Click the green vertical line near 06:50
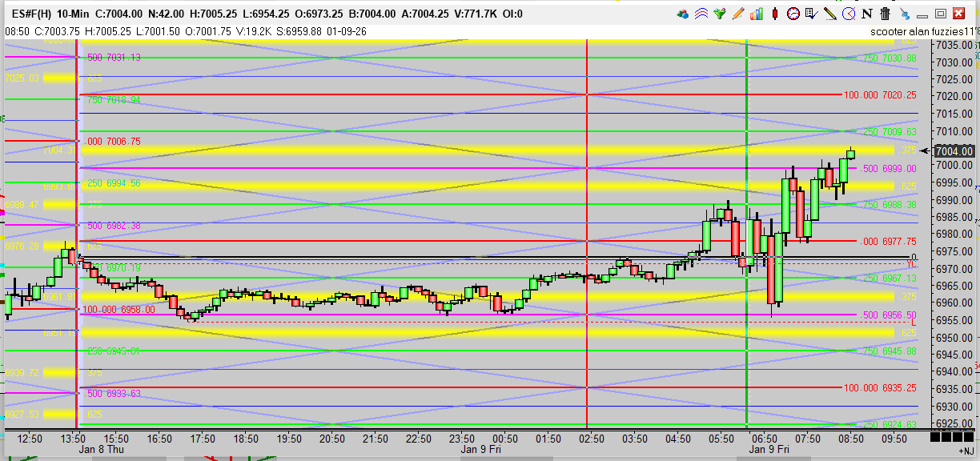980x461 pixels. 746,240
